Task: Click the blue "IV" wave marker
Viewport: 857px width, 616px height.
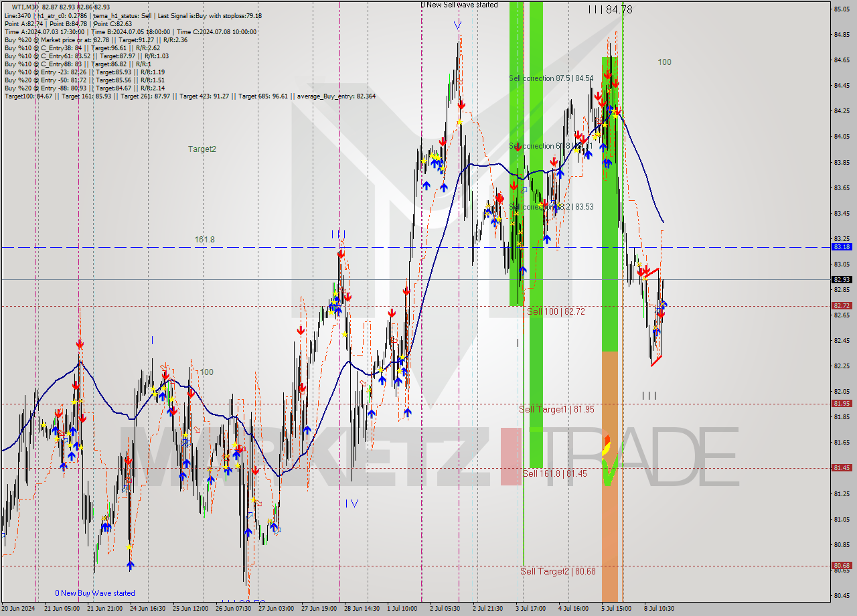Action: click(x=352, y=504)
